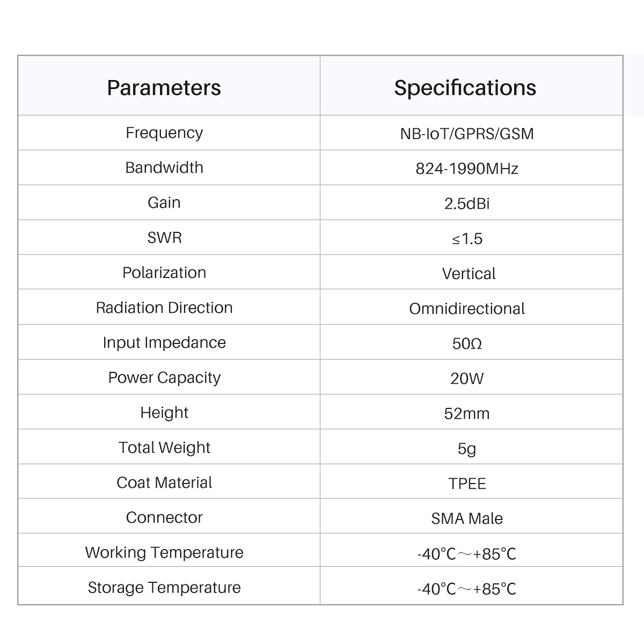Select the Frequency parameter cell
The image size is (644, 644).
pyautogui.click(x=164, y=133)
